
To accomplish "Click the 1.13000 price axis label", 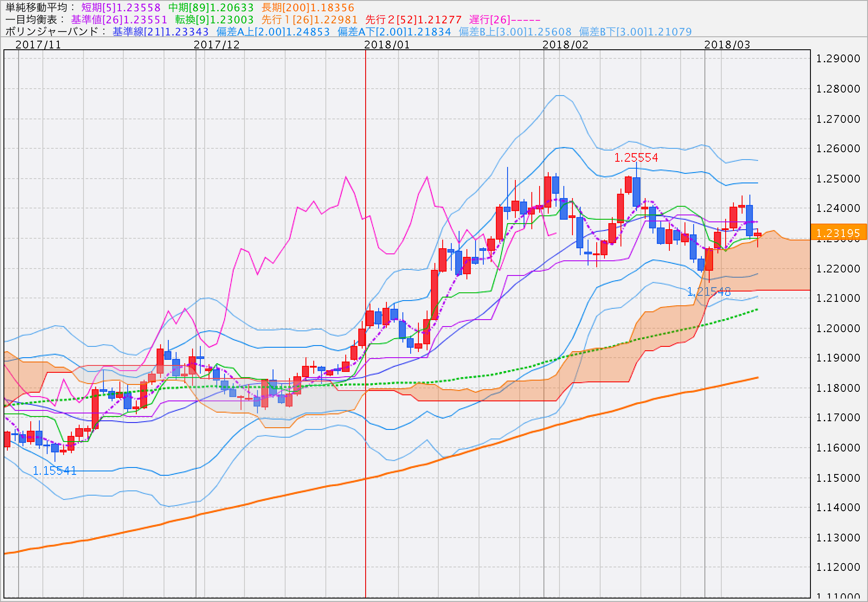I will coord(838,538).
